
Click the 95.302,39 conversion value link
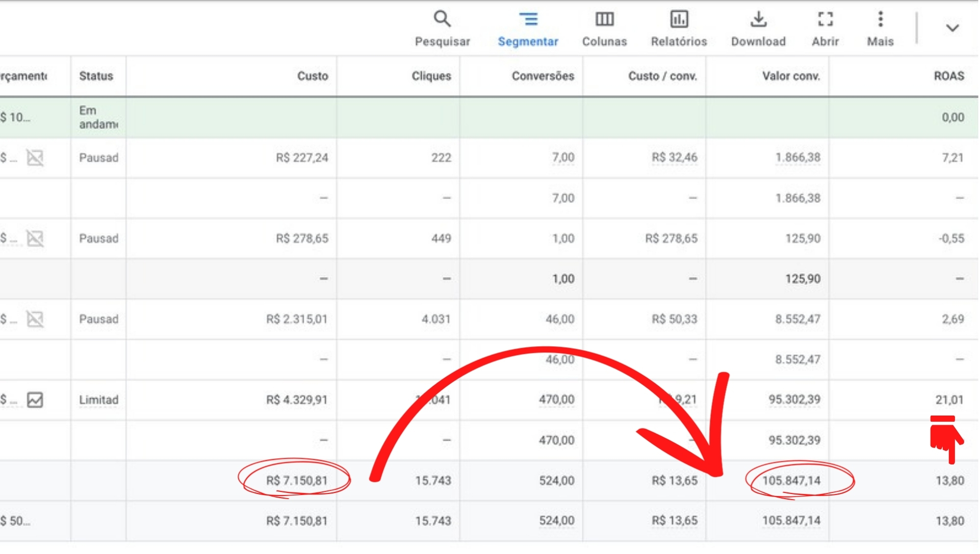[794, 400]
